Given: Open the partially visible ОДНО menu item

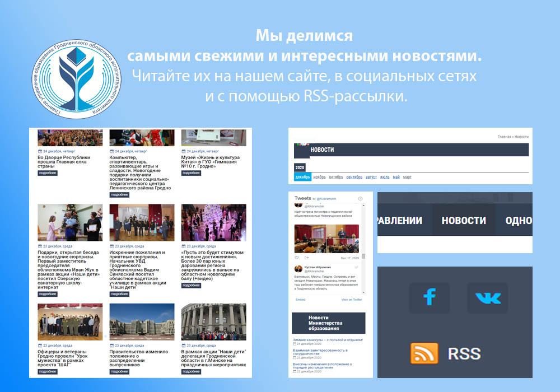Looking at the screenshot, I should [519, 221].
